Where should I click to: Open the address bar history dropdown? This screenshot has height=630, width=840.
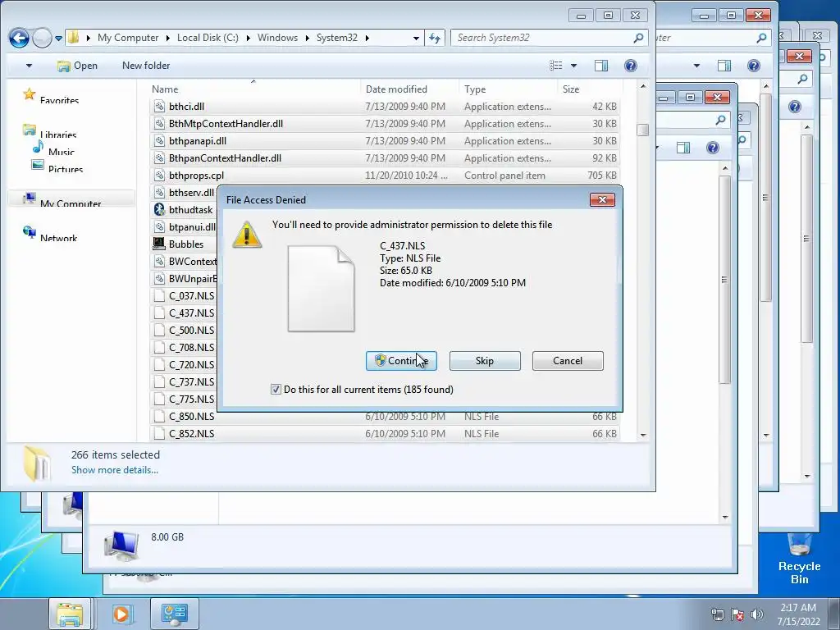tap(416, 38)
